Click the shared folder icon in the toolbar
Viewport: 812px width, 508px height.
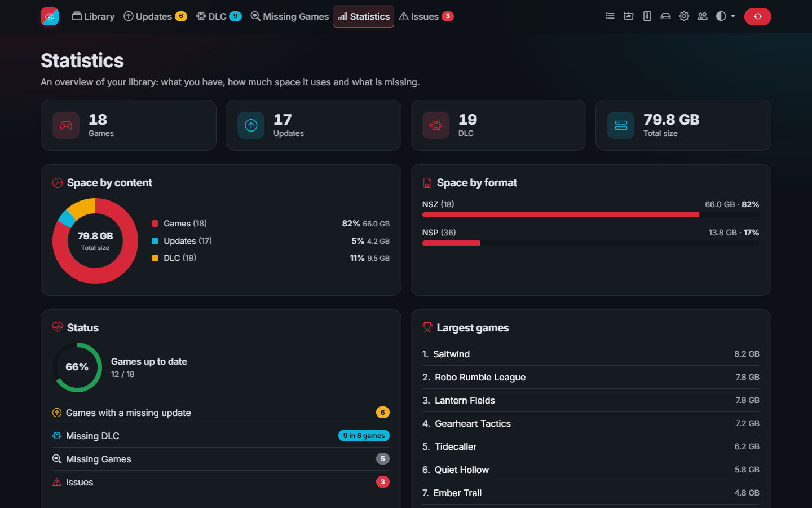629,16
